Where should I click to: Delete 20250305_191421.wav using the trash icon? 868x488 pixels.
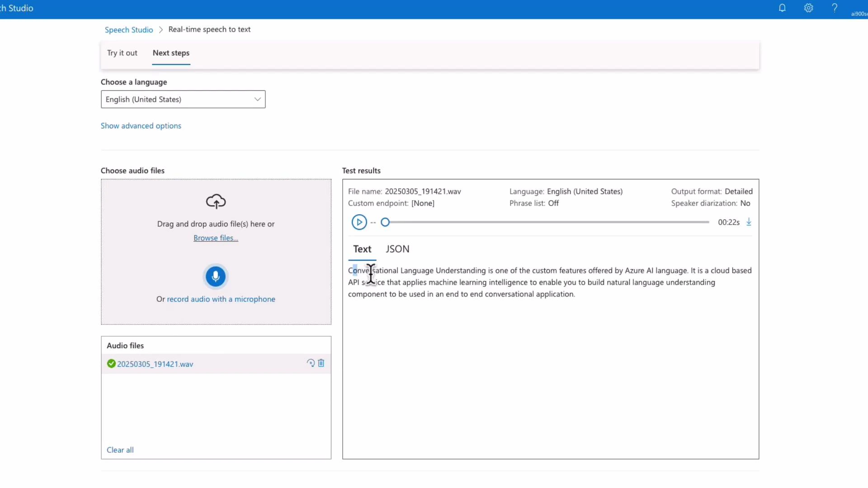(321, 363)
